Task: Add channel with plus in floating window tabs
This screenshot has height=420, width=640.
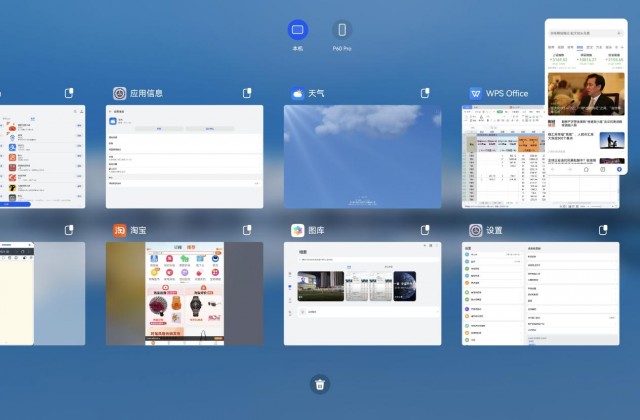Action: coord(621,47)
